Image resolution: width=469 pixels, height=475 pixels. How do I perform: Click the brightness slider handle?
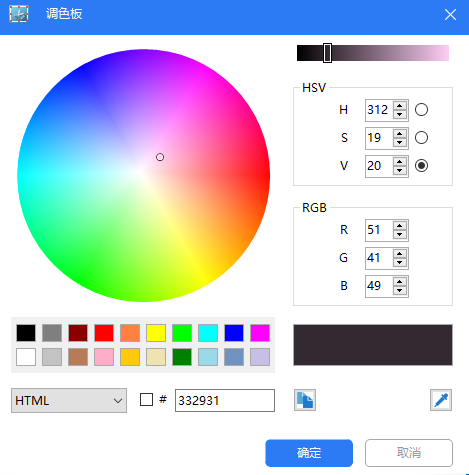point(327,53)
